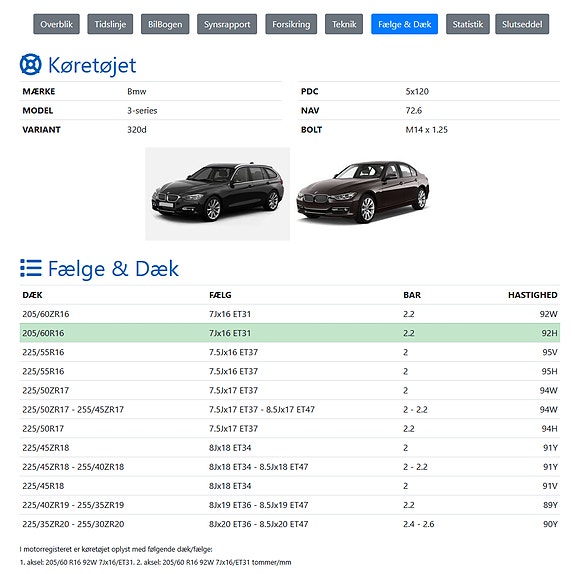Click the list icon beside Fælge & Dæk heading
575x574 pixels.
pyautogui.click(x=31, y=268)
